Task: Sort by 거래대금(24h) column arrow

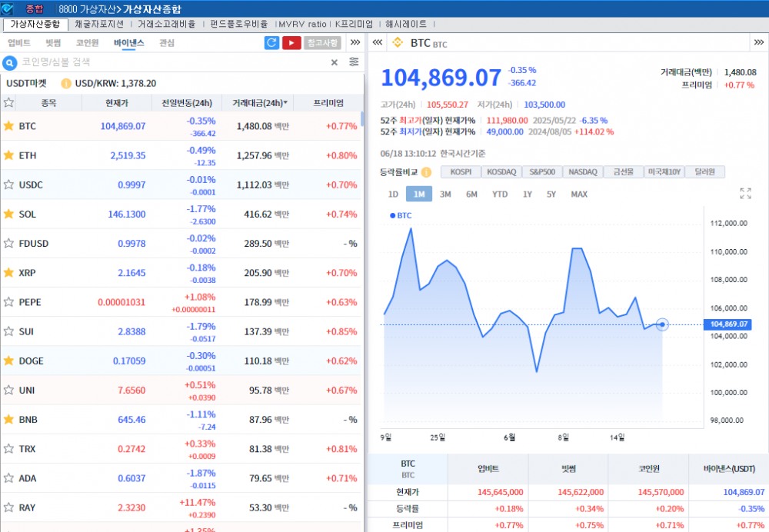Action: tap(286, 103)
